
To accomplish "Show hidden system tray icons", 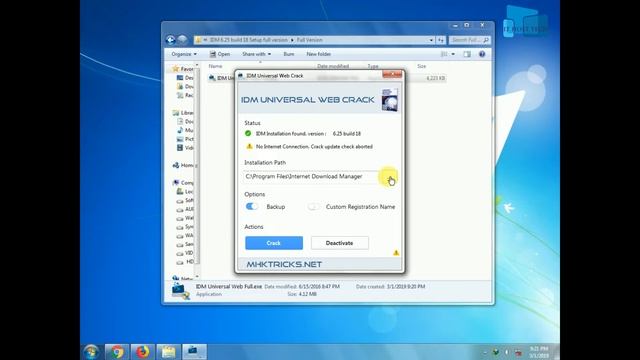I will click(485, 352).
